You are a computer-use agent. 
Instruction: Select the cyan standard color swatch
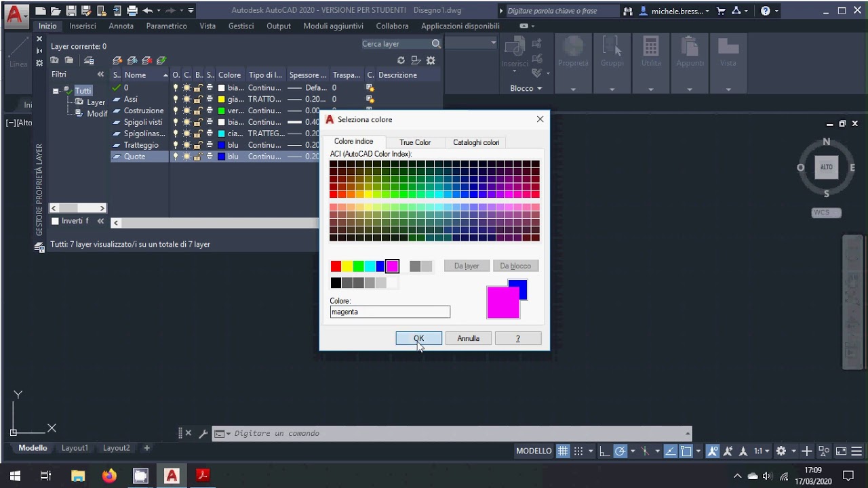[x=370, y=266]
